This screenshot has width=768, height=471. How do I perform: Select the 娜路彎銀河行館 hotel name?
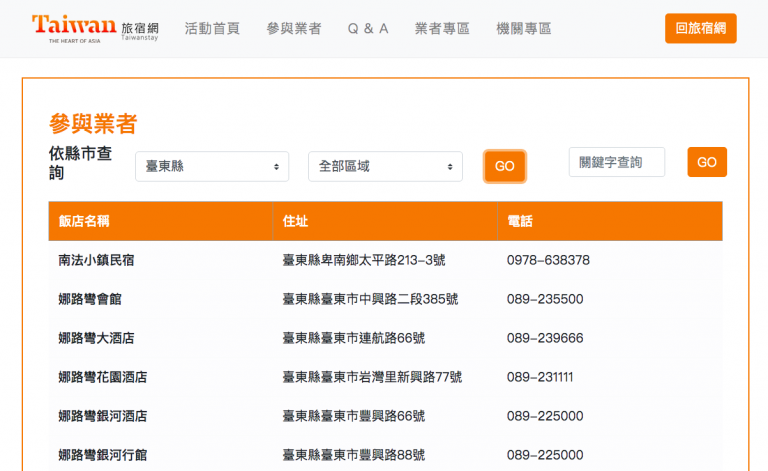click(102, 455)
